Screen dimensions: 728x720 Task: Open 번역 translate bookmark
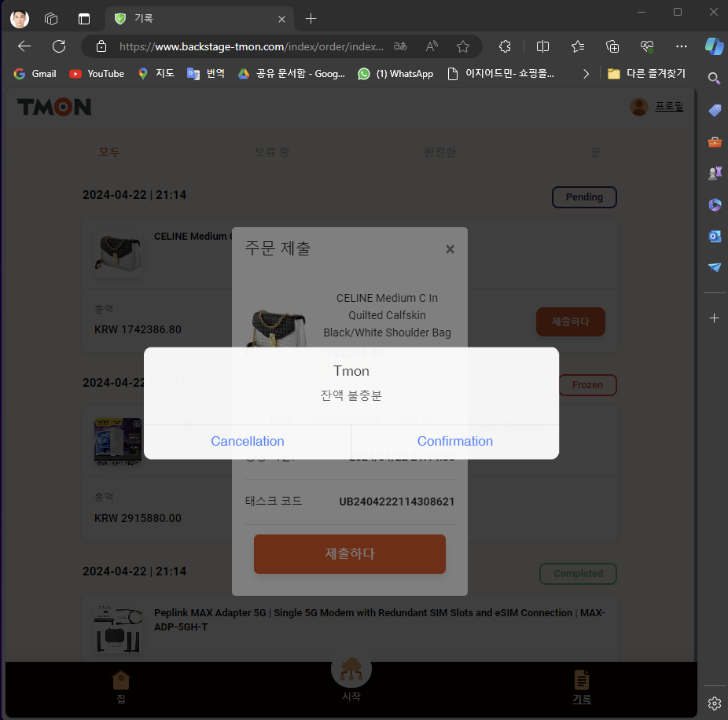coord(206,74)
